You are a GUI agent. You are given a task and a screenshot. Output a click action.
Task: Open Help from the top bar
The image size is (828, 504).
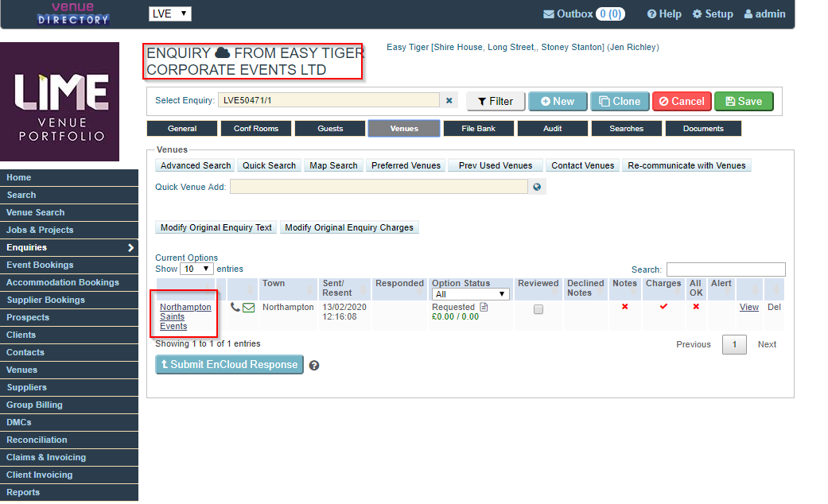[664, 14]
